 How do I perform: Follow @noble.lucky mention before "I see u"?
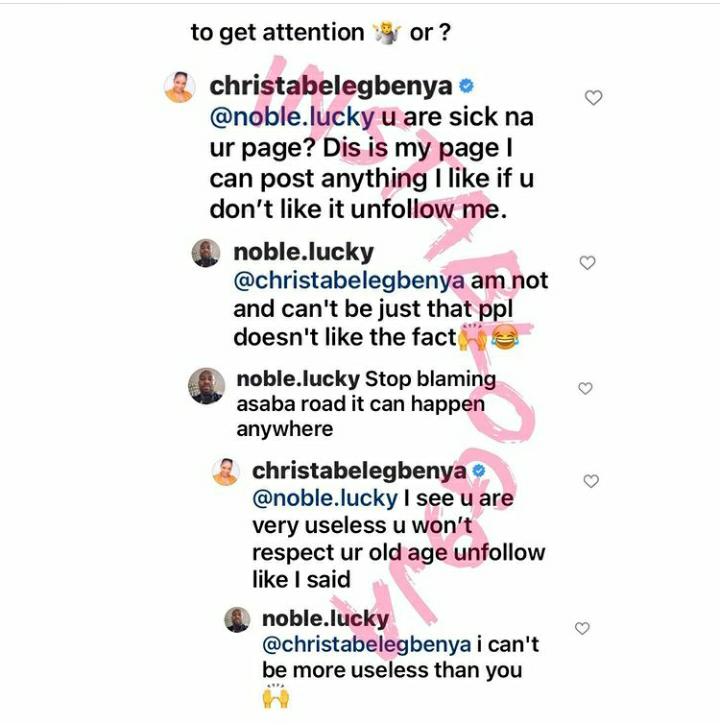point(325,499)
